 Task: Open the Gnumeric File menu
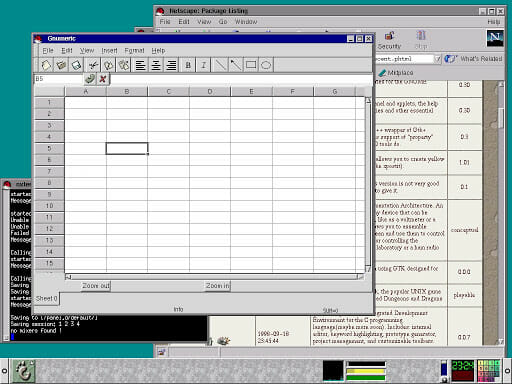(48, 50)
